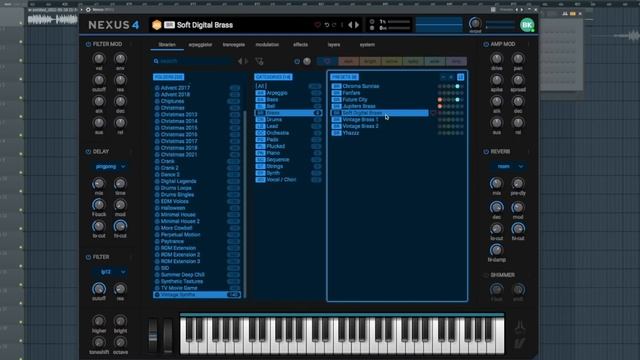Switch to the layers tab

pos(334,44)
